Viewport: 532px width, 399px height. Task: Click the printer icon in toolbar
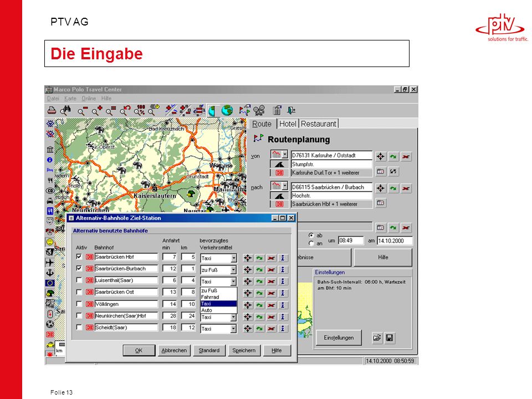[51, 110]
